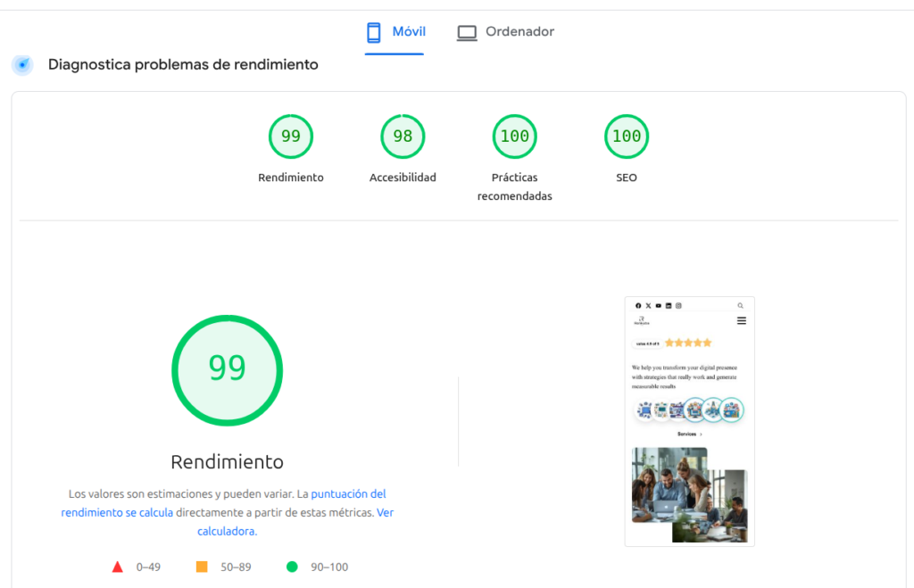Click the page screenshot thumbnail
This screenshot has width=914, height=588.
click(690, 421)
